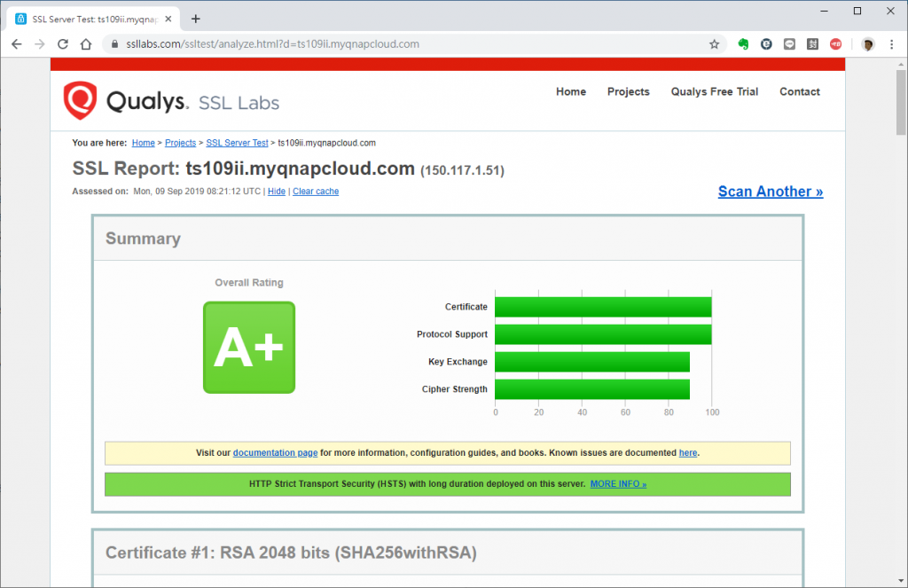The image size is (908, 588).
Task: Bookmark this page with the star
Action: [x=714, y=44]
